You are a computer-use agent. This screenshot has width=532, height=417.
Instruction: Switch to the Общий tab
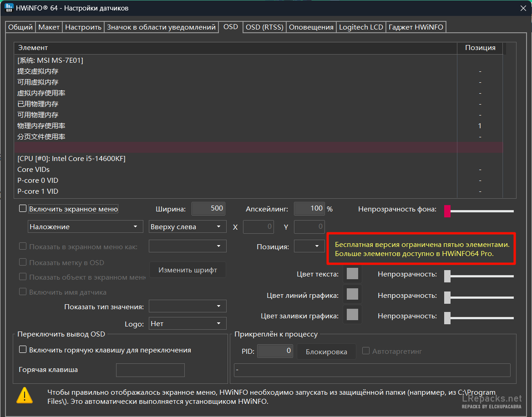coord(20,27)
